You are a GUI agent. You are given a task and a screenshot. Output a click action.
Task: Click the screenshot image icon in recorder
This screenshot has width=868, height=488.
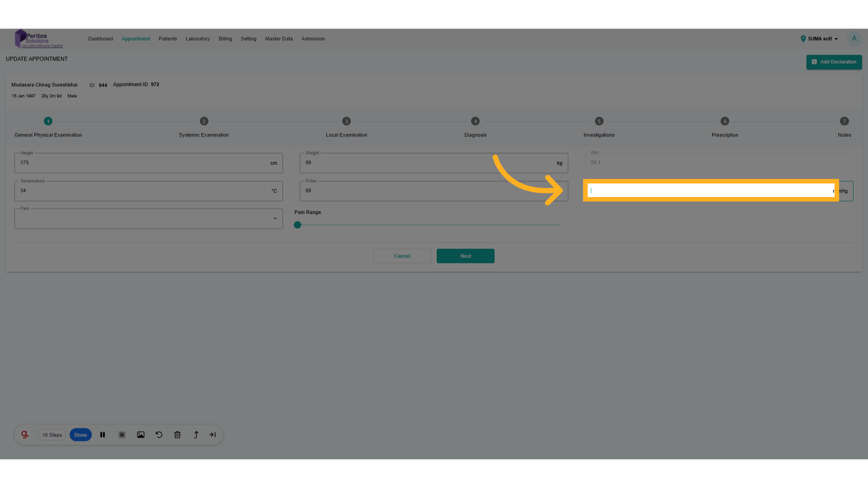pyautogui.click(x=141, y=435)
